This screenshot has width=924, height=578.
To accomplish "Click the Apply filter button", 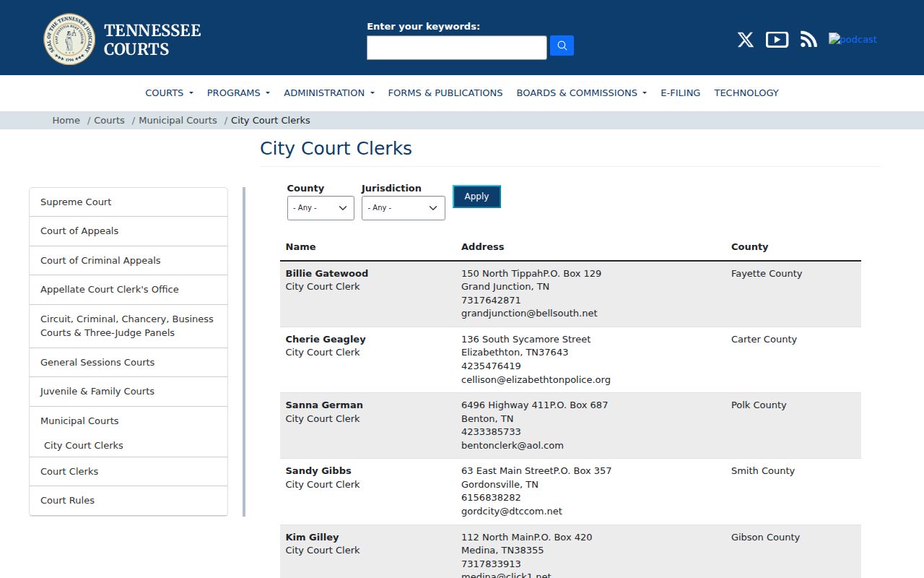I will (x=476, y=197).
